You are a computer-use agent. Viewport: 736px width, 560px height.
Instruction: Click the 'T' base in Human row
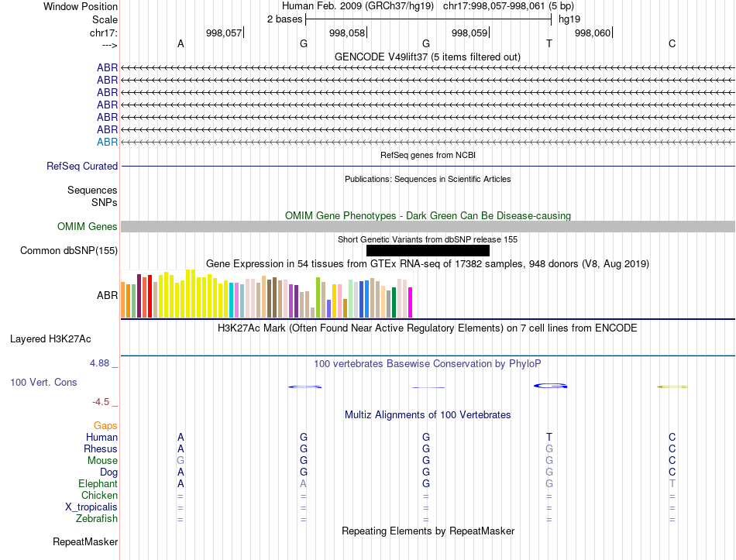pyautogui.click(x=549, y=437)
